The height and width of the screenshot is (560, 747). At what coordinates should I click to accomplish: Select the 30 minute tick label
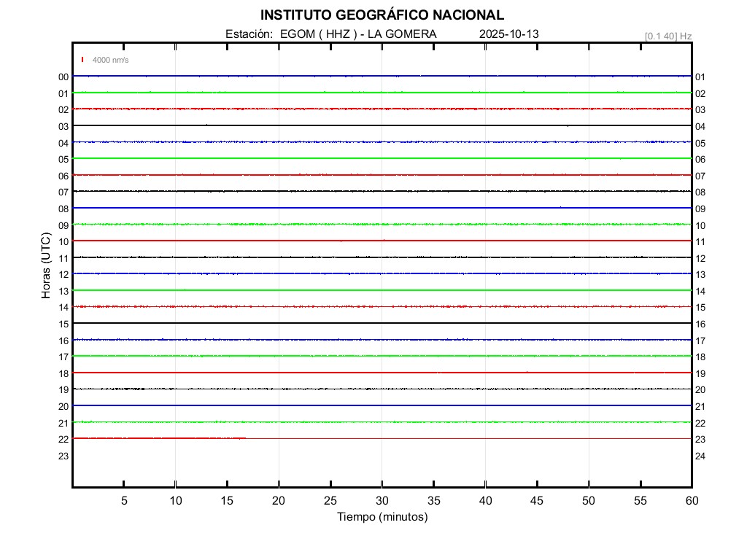point(382,501)
